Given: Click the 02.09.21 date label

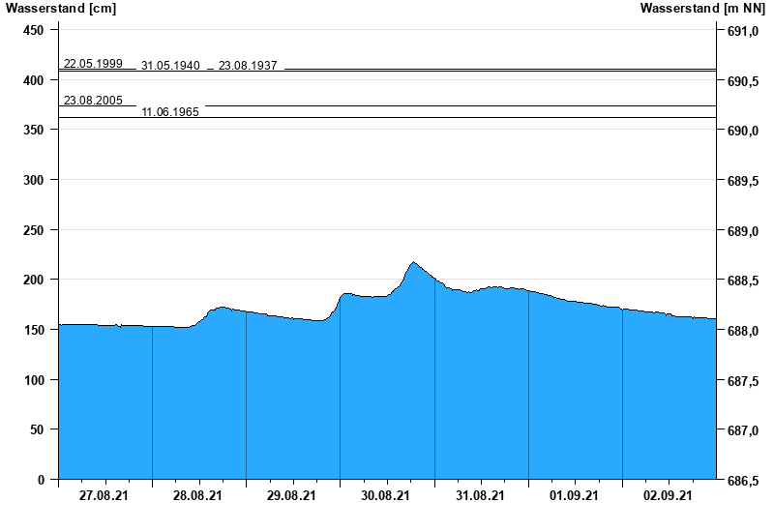Looking at the screenshot, I should point(668,496).
